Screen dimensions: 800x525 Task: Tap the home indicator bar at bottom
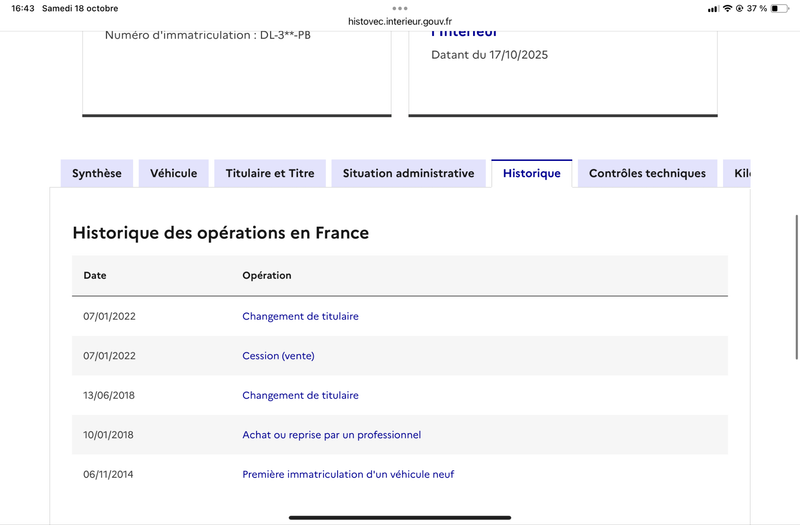click(400, 517)
